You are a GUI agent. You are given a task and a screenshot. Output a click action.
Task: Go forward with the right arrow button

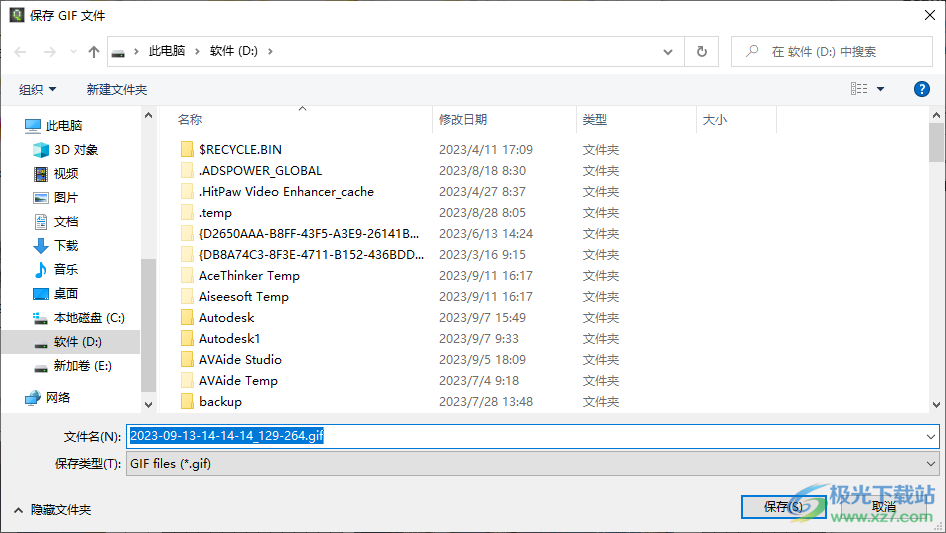click(49, 52)
